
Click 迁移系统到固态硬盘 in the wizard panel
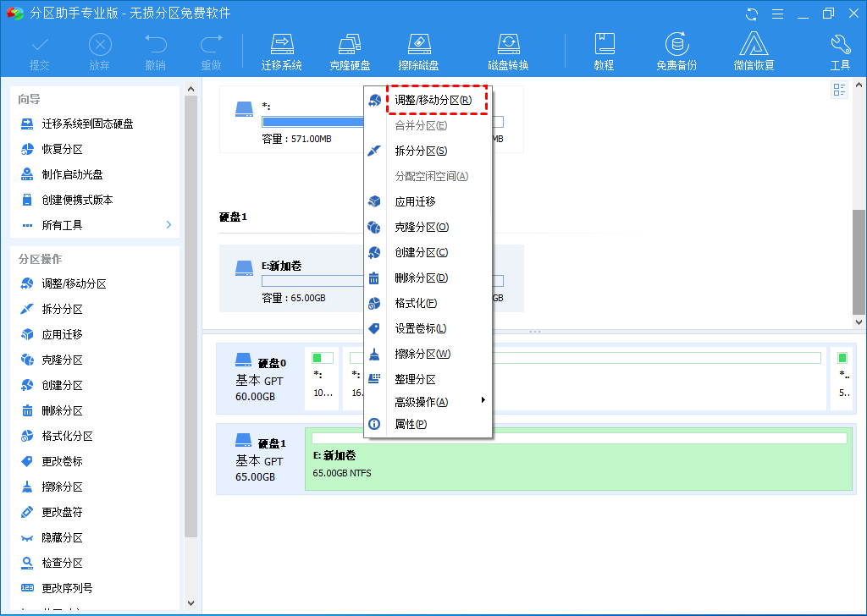(x=87, y=124)
